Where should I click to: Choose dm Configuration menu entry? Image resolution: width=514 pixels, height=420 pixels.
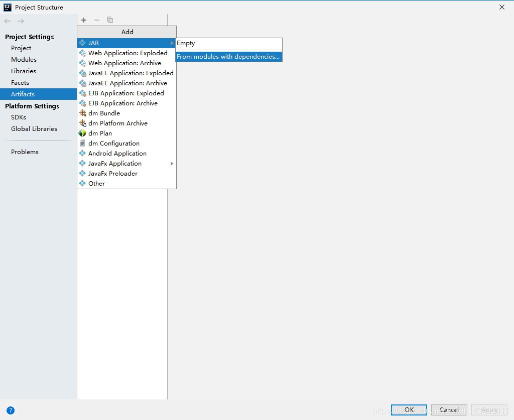tap(126, 143)
